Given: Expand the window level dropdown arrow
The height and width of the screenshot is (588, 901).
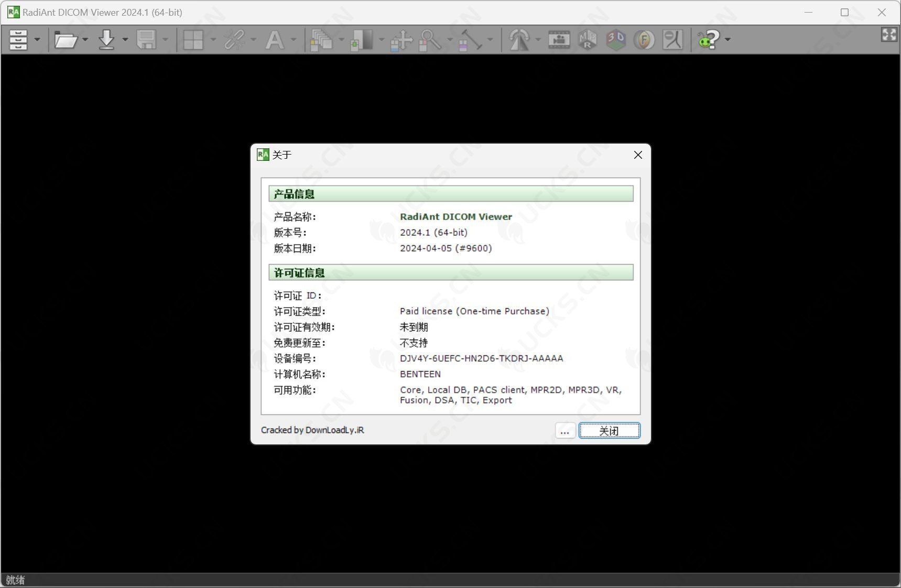Looking at the screenshot, I should (381, 40).
